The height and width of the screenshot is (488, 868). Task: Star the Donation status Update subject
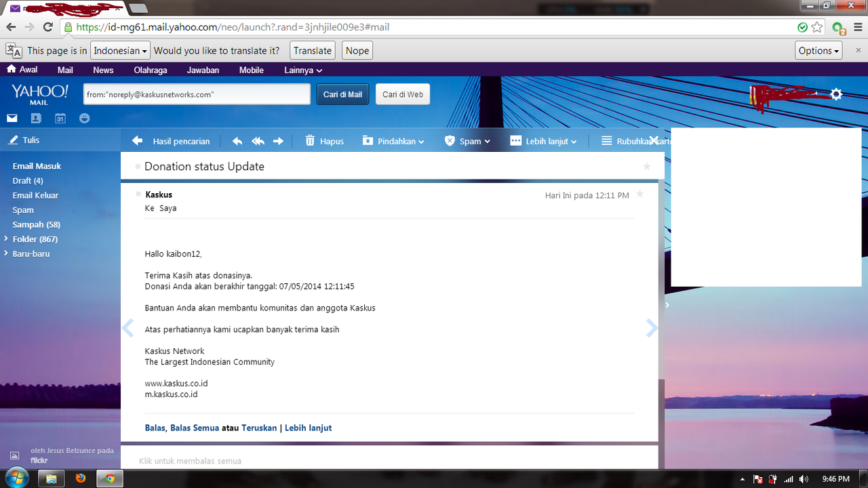pyautogui.click(x=646, y=166)
